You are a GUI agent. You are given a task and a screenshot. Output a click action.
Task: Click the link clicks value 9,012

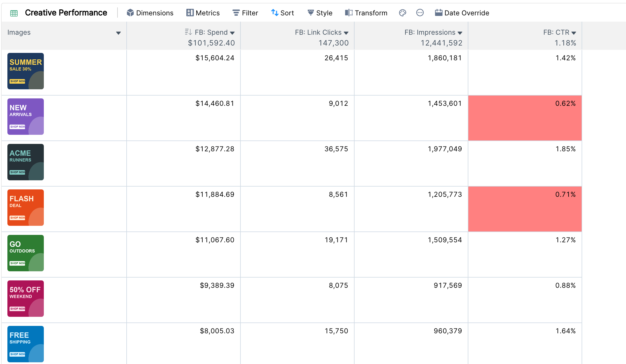pos(339,104)
